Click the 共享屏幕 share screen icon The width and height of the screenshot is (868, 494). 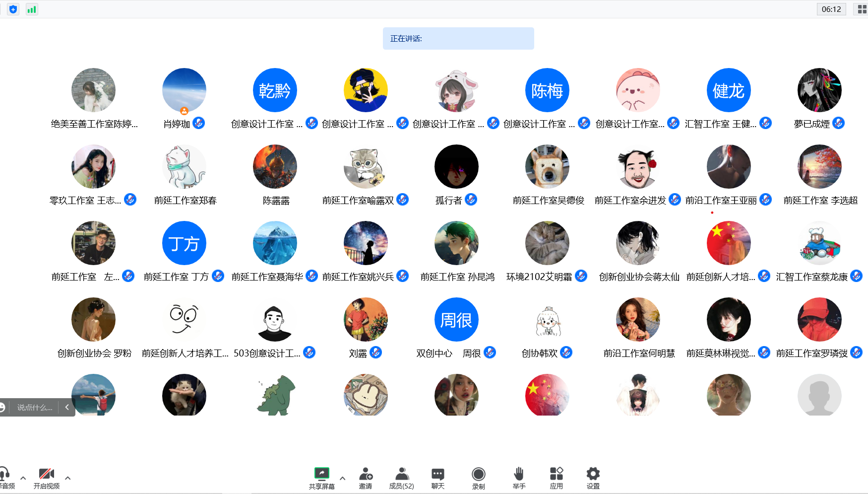pos(321,474)
